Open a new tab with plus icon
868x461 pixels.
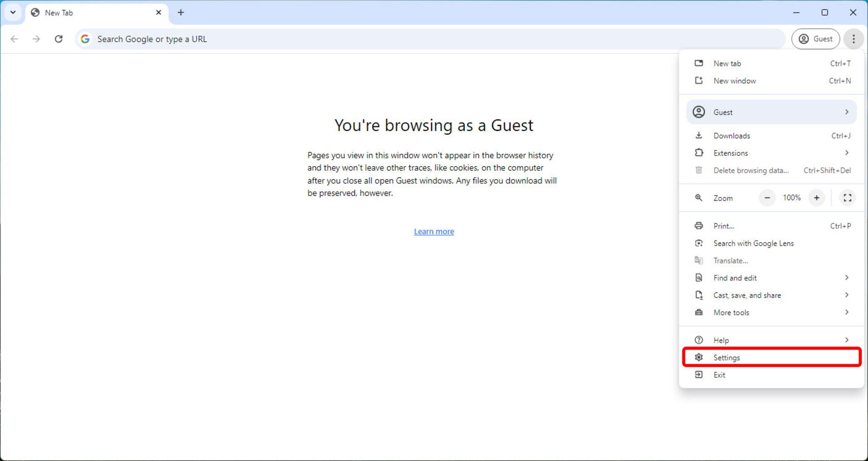click(181, 13)
